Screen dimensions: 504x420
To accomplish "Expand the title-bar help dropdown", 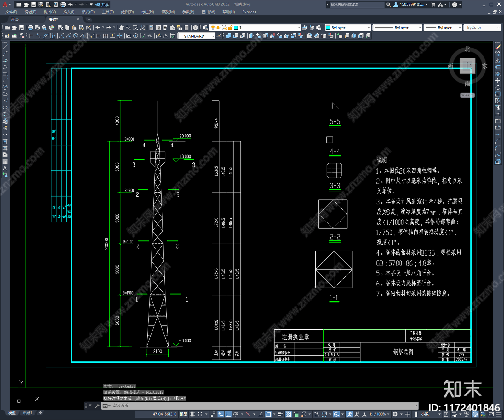I will 460,4.
